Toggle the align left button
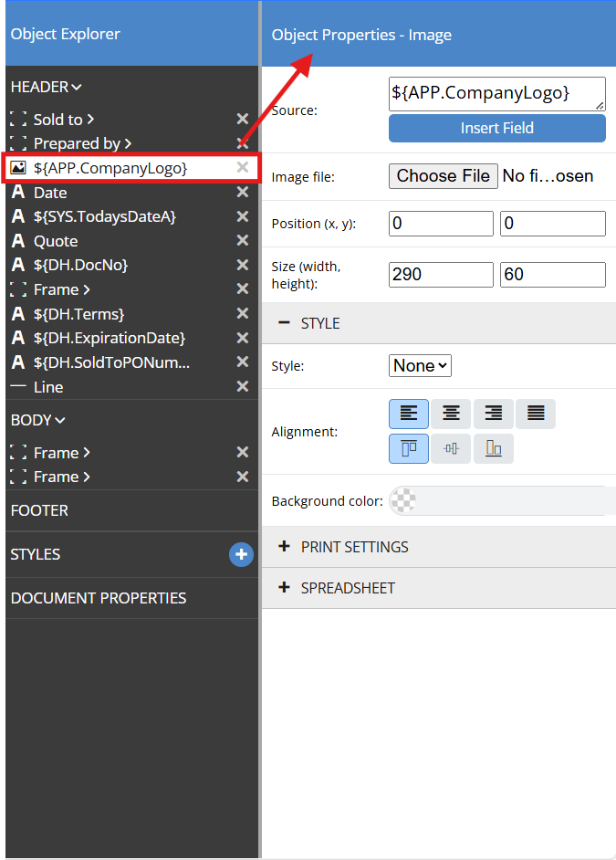The image size is (616, 860). click(409, 414)
